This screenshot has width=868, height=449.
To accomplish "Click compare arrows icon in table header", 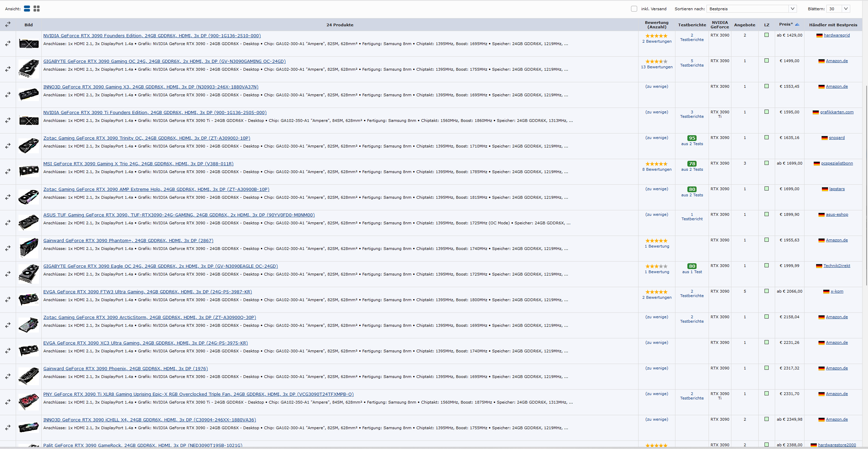I will 8,25.
